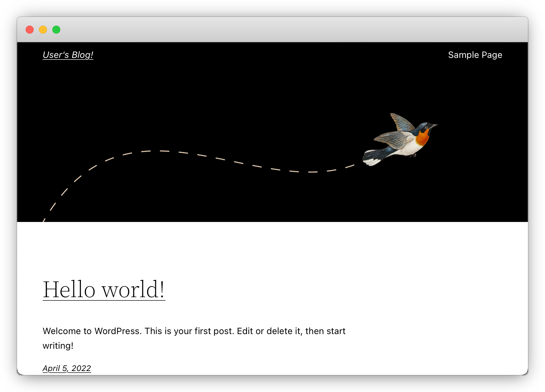
Task: Open the User's Blog! site title link
Action: (68, 55)
